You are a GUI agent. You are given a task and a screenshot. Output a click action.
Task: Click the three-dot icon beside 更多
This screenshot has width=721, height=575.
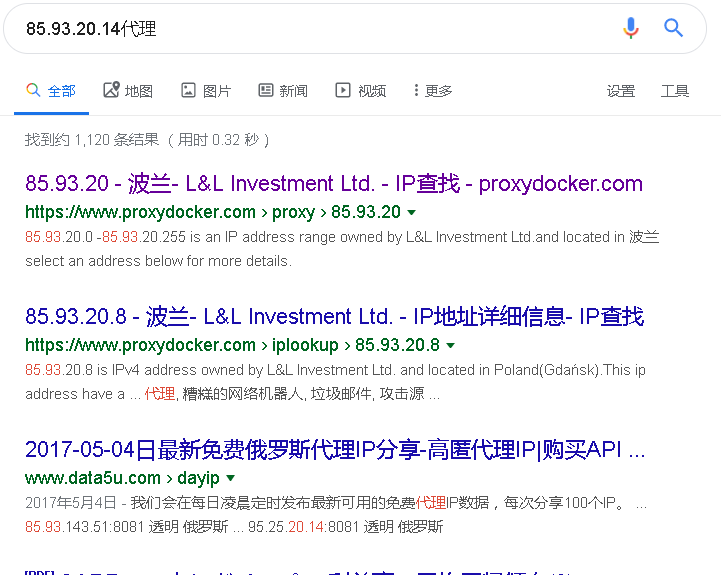tap(416, 90)
